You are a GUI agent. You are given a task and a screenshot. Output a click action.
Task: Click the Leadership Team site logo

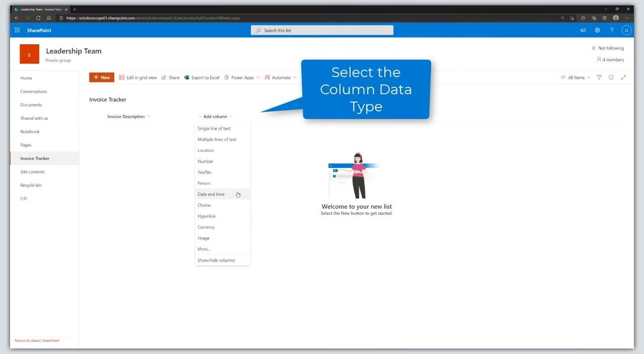(x=29, y=54)
